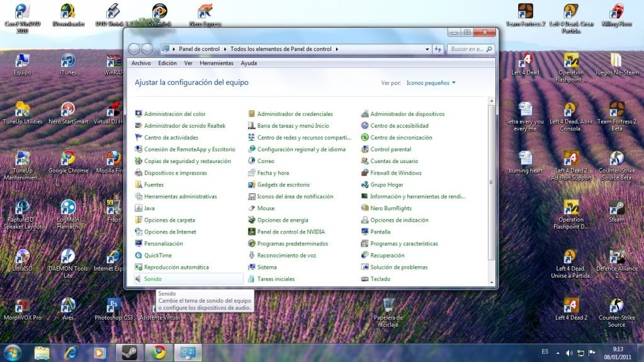Open Sonido in Control Panel

(153, 279)
